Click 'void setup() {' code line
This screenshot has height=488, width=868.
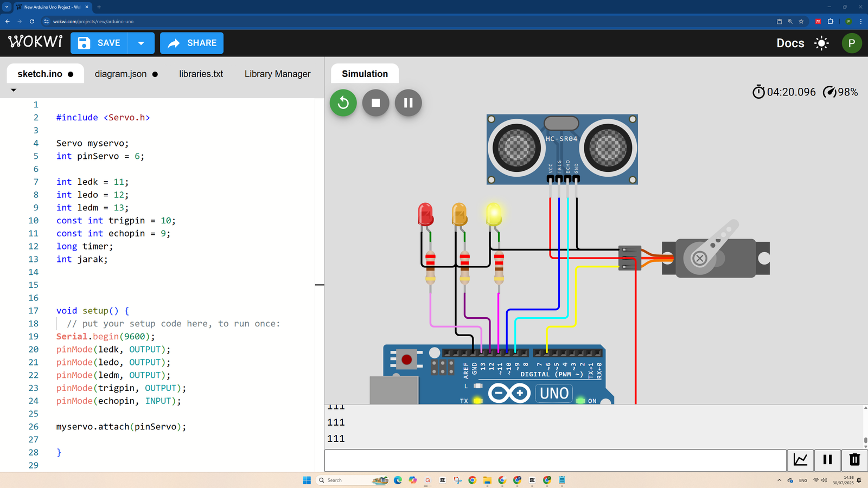pyautogui.click(x=93, y=311)
